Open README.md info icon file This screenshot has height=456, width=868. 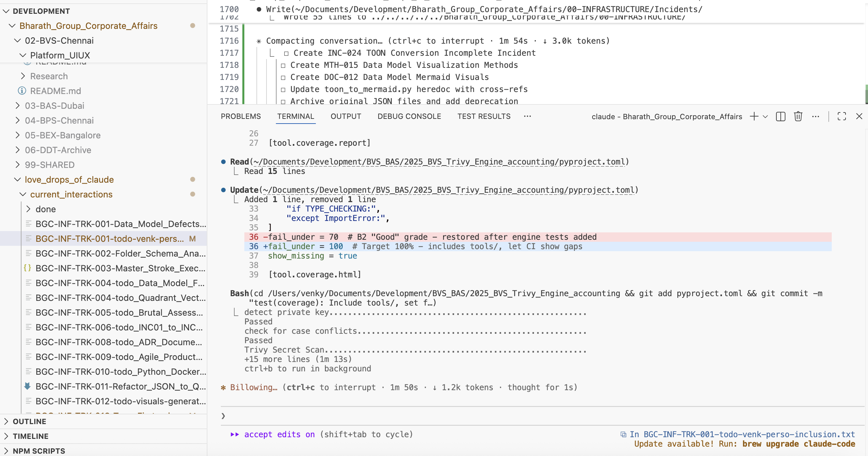click(55, 91)
